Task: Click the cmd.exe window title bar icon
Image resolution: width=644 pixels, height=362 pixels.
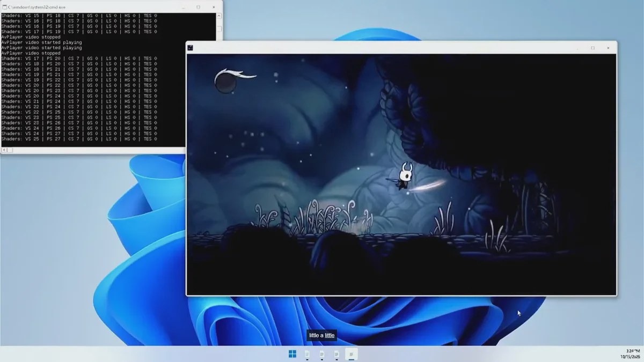Action: tap(4, 7)
